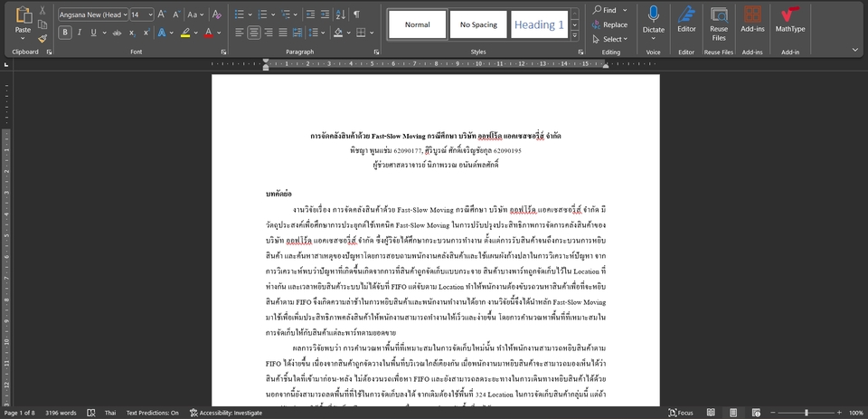Apply shading fill color bucket
868x419 pixels.
pos(337,33)
